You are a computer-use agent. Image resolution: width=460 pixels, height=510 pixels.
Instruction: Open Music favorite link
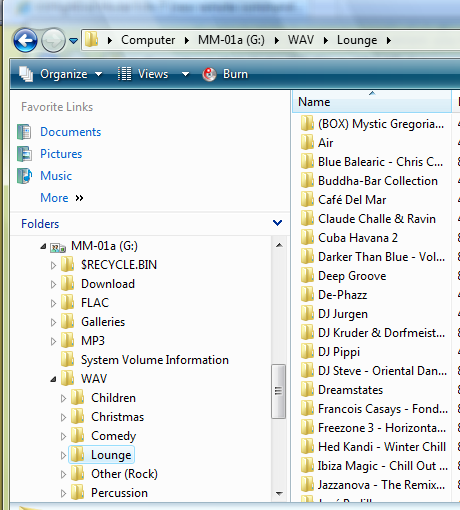pos(56,176)
